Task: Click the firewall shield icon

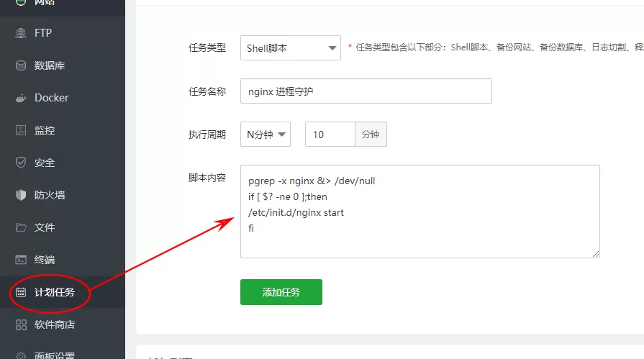Action: [x=21, y=195]
